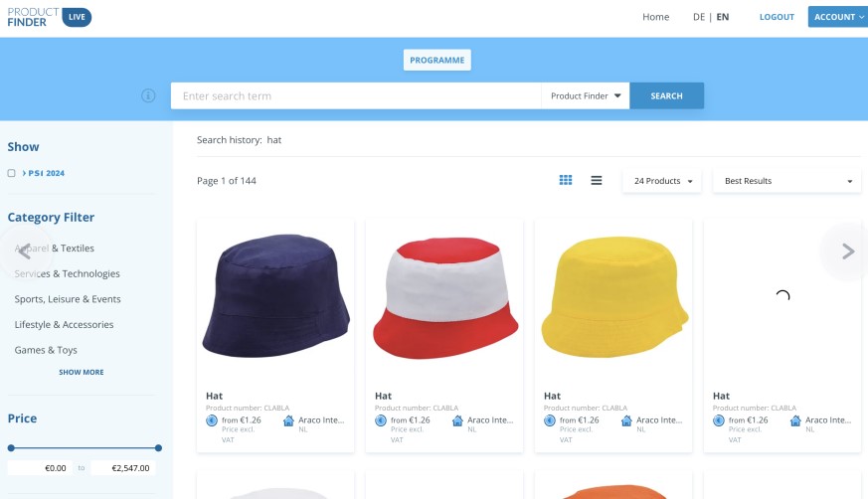Filter by Games & Toys category

tap(46, 350)
